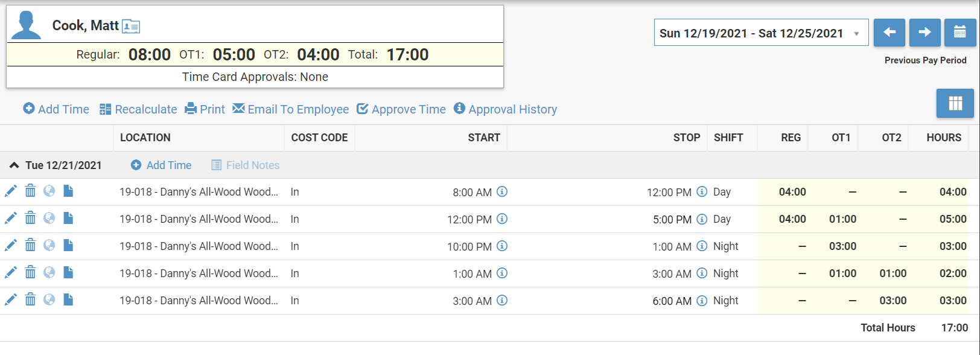The width and height of the screenshot is (980, 355).
Task: Click the Total Hours 17:00 value
Action: coord(955,328)
